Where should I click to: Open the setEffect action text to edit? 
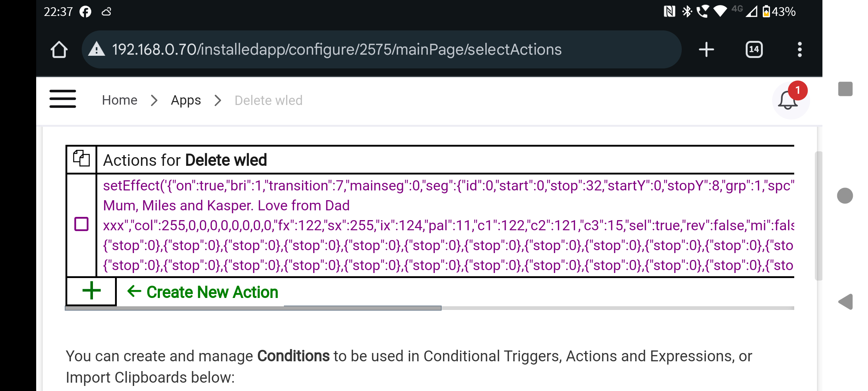click(x=448, y=225)
